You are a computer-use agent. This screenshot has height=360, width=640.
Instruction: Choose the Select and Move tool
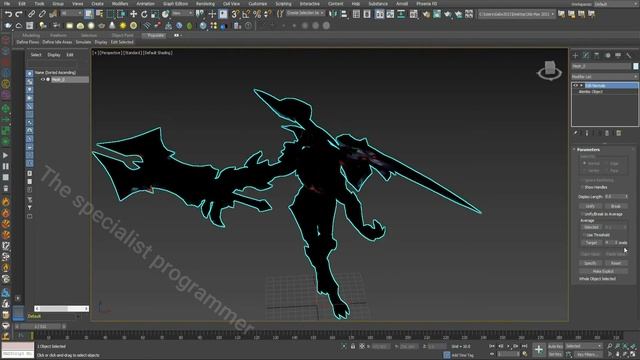click(133, 14)
